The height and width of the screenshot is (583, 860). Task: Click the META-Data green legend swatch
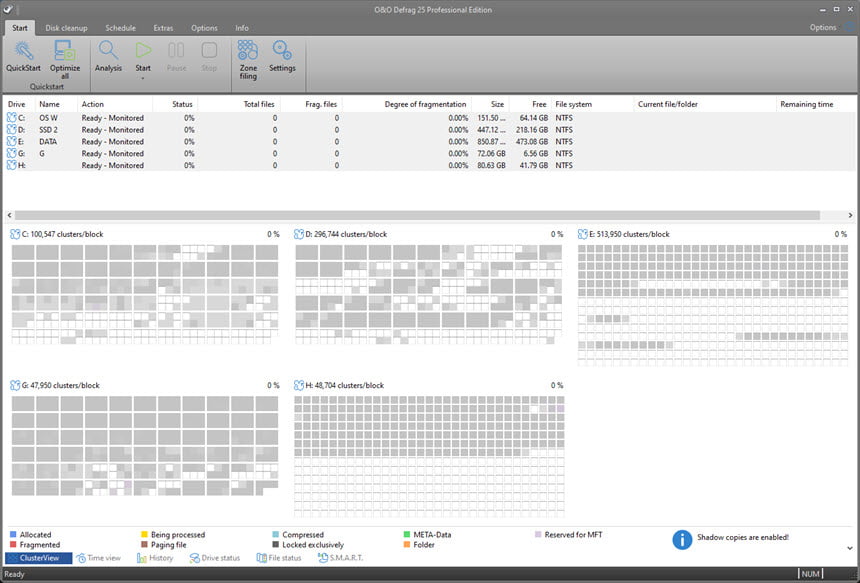406,534
